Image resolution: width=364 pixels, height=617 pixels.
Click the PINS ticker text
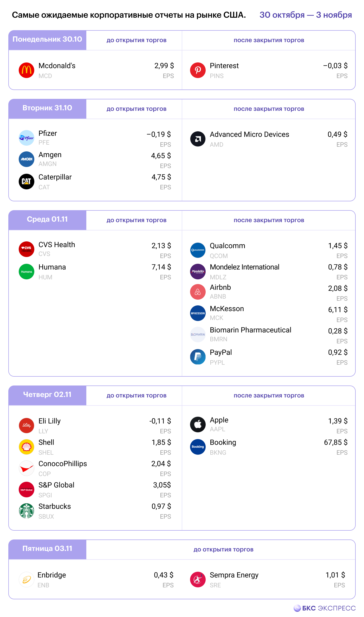click(217, 76)
